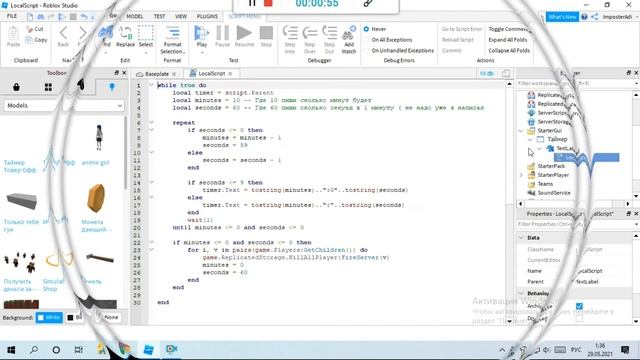The image size is (640, 360).
Task: Click Step Into debugger icon
Action: [x=290, y=33]
